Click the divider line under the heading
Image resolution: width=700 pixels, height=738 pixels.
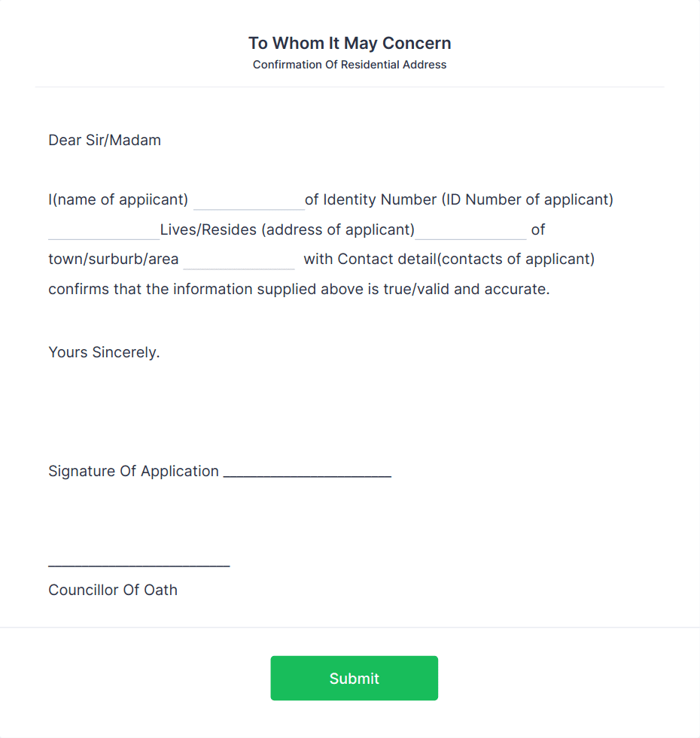click(x=350, y=87)
